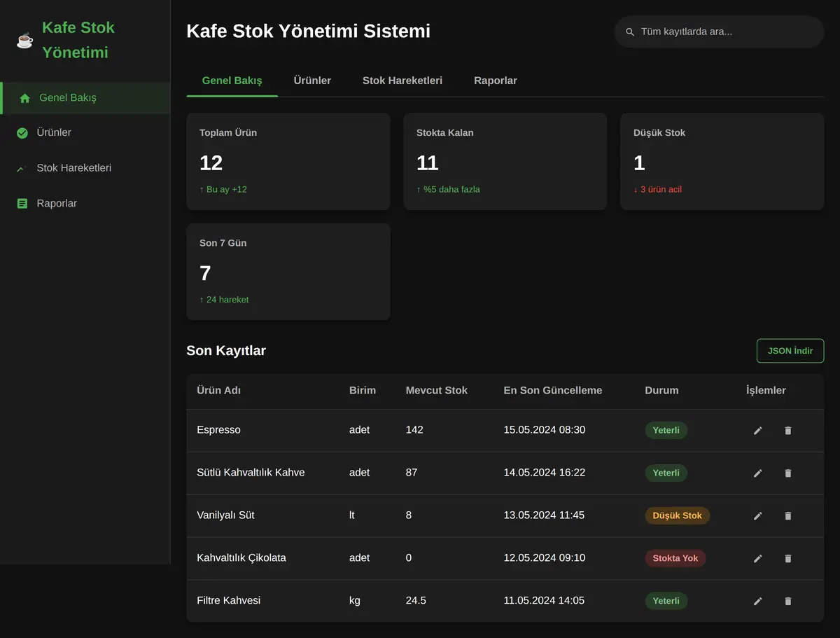Click the 'Stokta Yok' status badge
840x638 pixels.
[x=675, y=559]
